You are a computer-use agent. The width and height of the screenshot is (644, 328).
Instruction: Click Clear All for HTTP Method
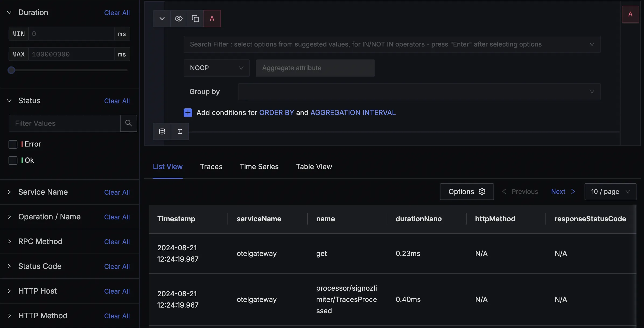[x=117, y=316]
